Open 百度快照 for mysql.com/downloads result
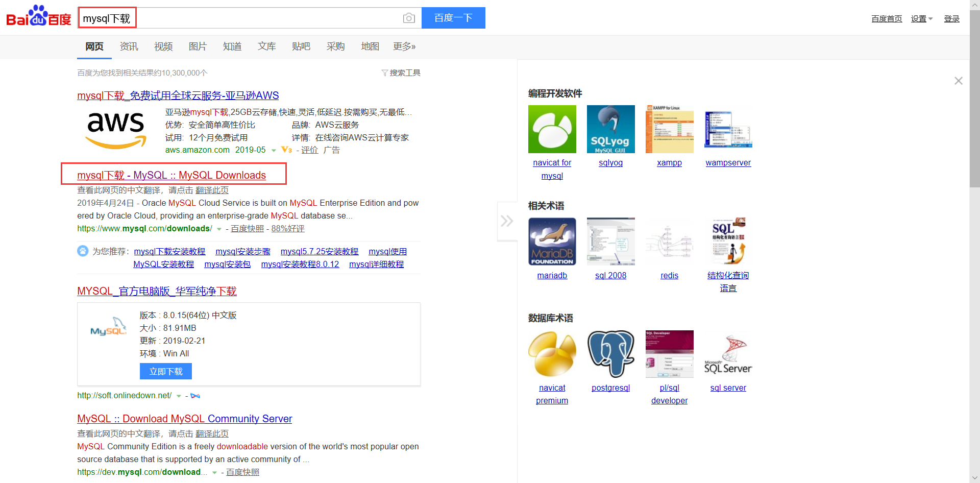Image resolution: width=980 pixels, height=483 pixels. coord(248,229)
